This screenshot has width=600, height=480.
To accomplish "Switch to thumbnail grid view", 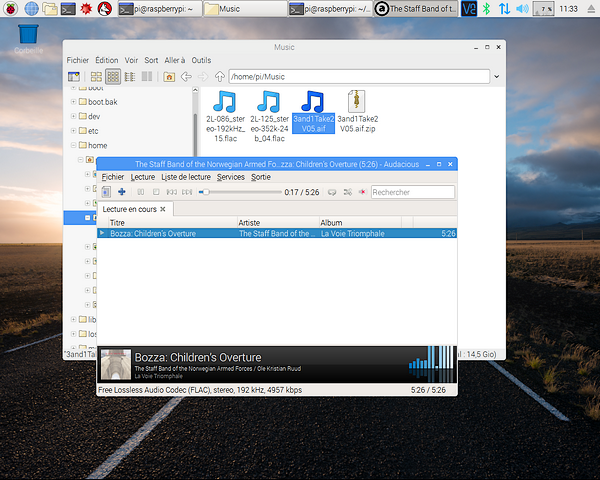I will point(113,77).
